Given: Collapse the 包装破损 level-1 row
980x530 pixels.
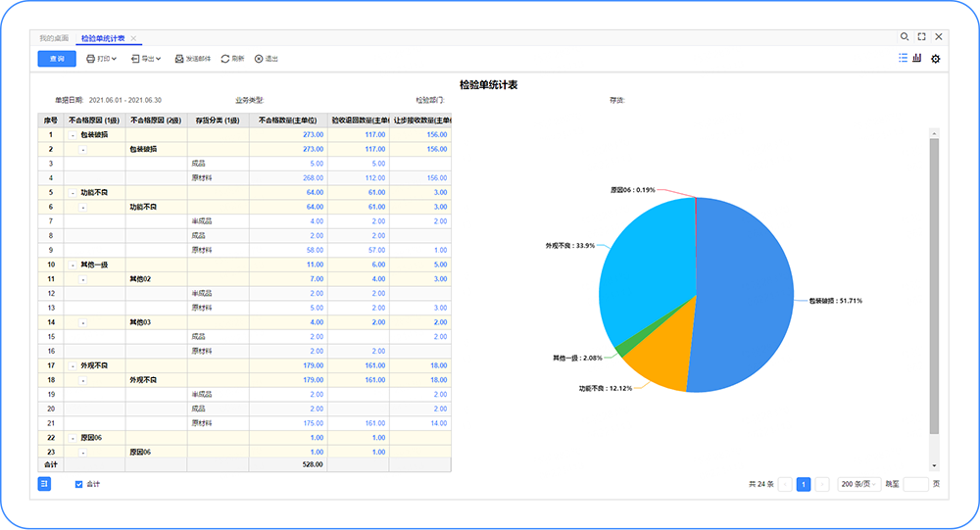Looking at the screenshot, I should pos(73,134).
